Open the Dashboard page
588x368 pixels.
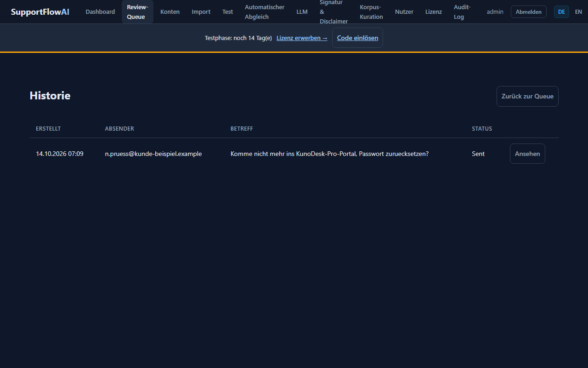click(100, 12)
